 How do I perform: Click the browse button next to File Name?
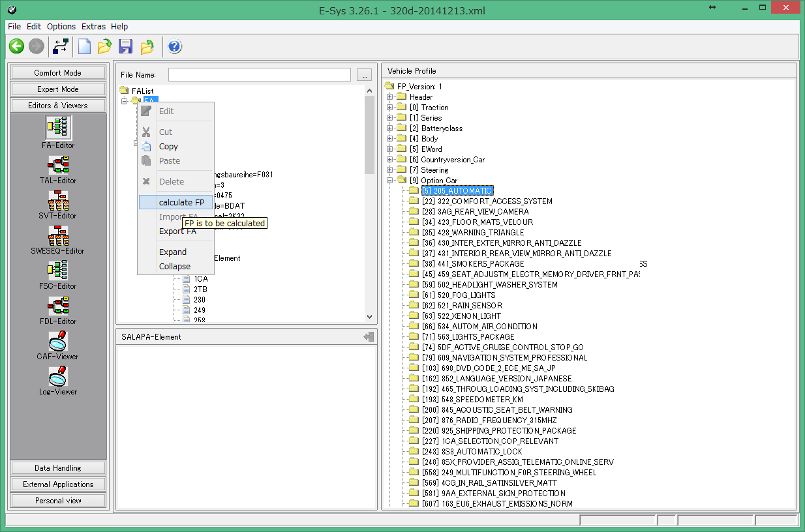(365, 75)
